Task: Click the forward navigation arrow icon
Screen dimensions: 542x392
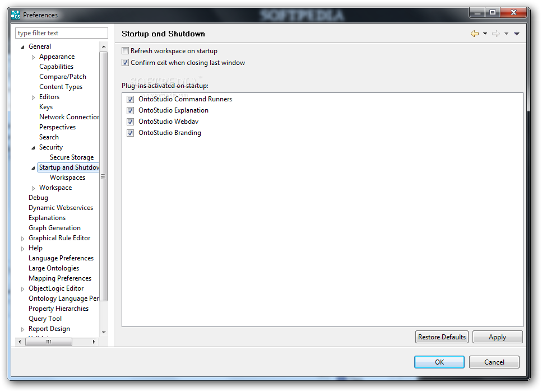Action: (496, 34)
